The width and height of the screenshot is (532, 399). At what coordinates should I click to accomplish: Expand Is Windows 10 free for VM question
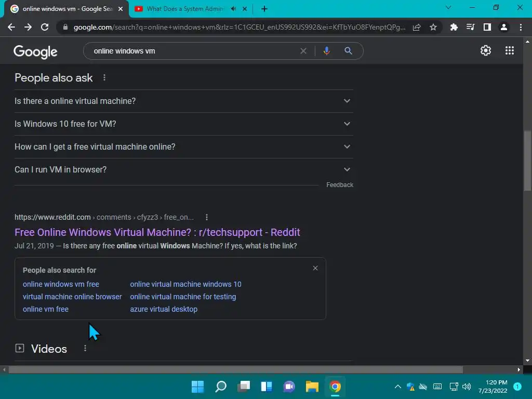pyautogui.click(x=183, y=124)
